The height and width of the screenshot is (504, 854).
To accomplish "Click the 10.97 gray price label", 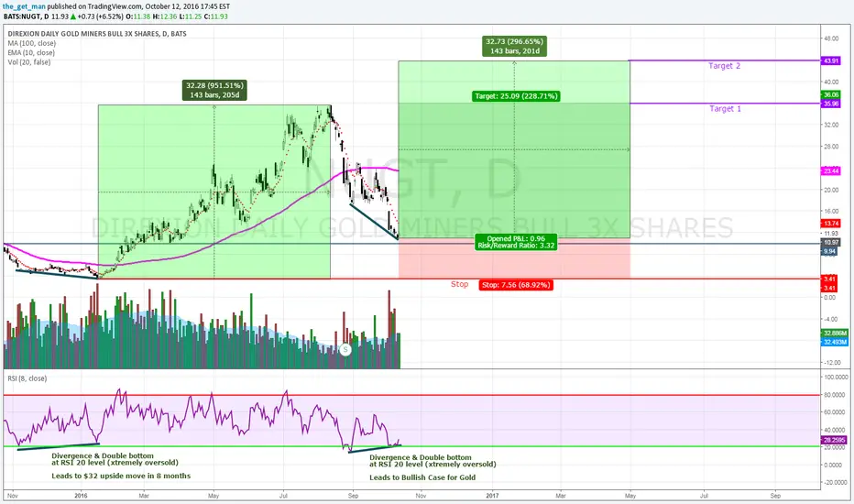I will [831, 243].
